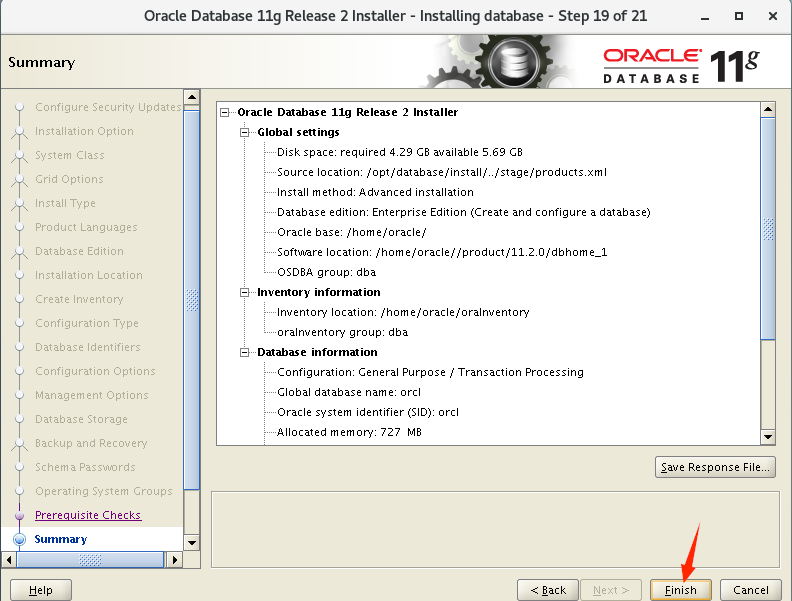Click the Finish button
Screen dimensions: 792x601
coord(680,590)
